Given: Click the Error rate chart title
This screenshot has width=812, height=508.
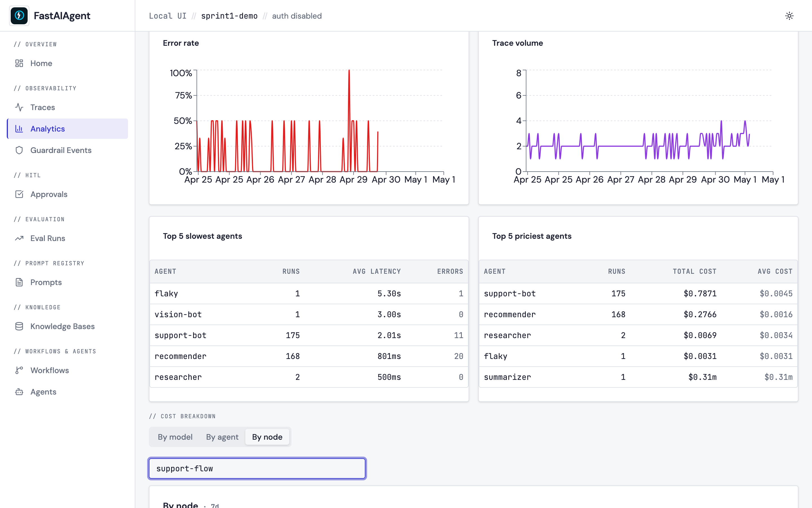Looking at the screenshot, I should coord(181,43).
